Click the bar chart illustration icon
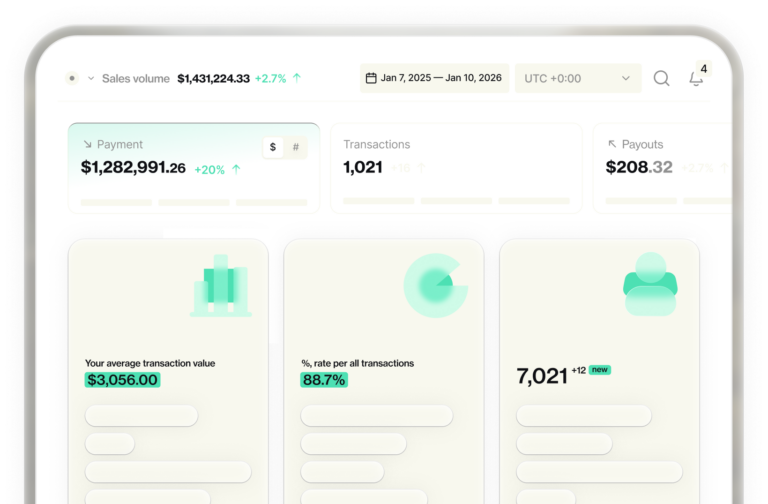The height and width of the screenshot is (504, 768). [x=221, y=286]
